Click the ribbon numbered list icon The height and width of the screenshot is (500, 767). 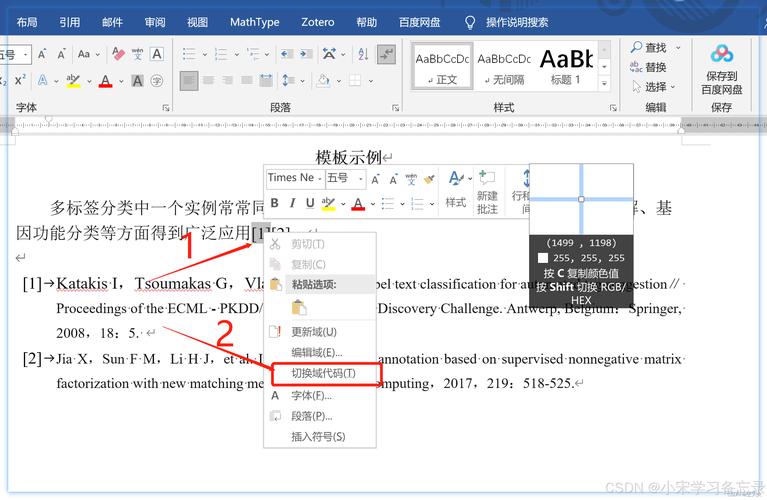point(221,54)
